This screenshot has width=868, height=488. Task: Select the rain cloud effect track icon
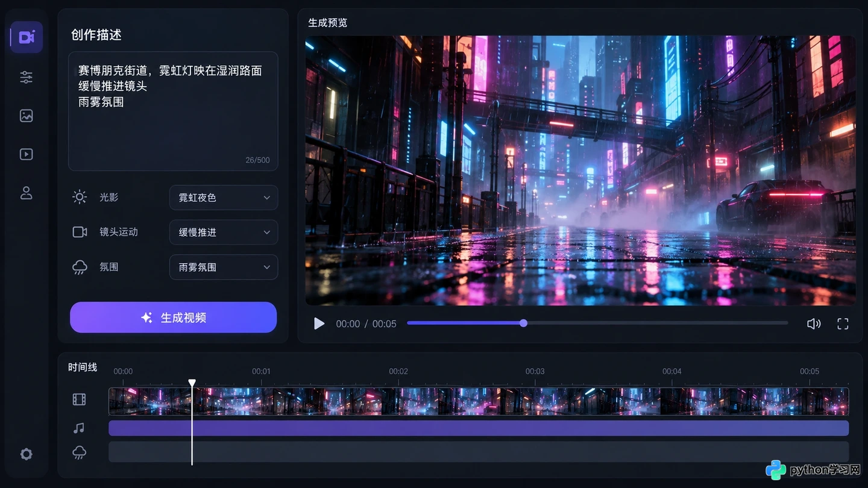pyautogui.click(x=80, y=452)
